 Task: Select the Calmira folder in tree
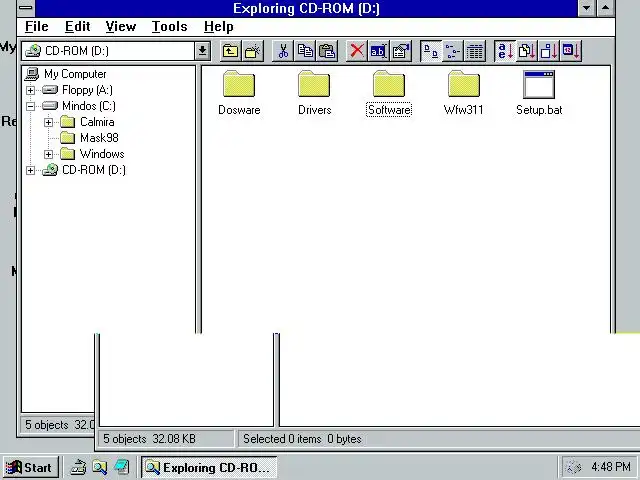(97, 122)
